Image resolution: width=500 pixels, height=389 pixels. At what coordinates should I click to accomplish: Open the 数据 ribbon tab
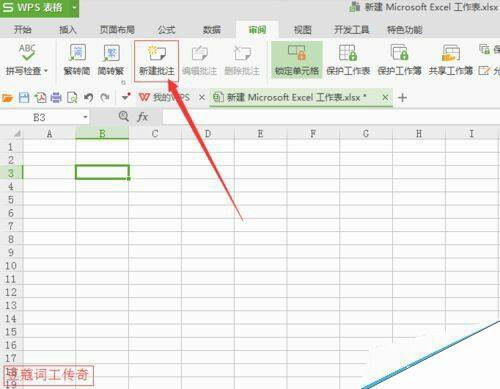(212, 30)
